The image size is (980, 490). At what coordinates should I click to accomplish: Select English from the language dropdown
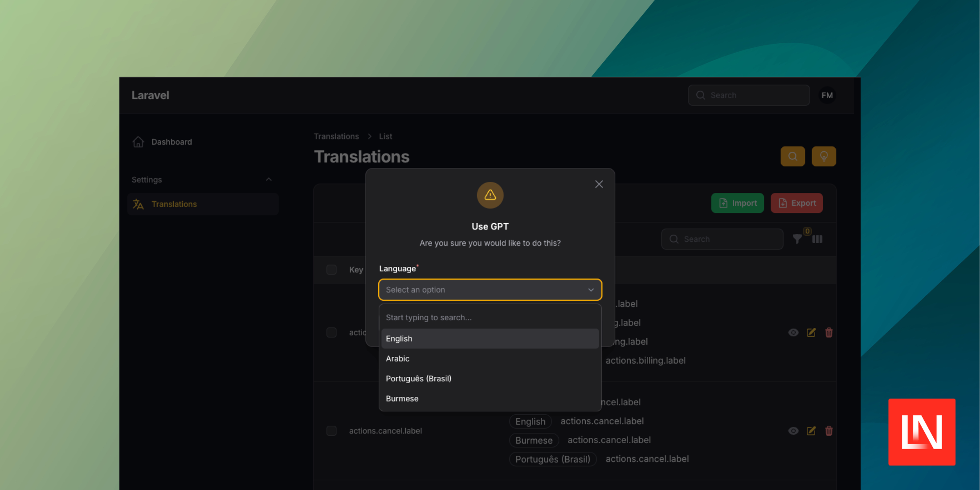(x=490, y=338)
